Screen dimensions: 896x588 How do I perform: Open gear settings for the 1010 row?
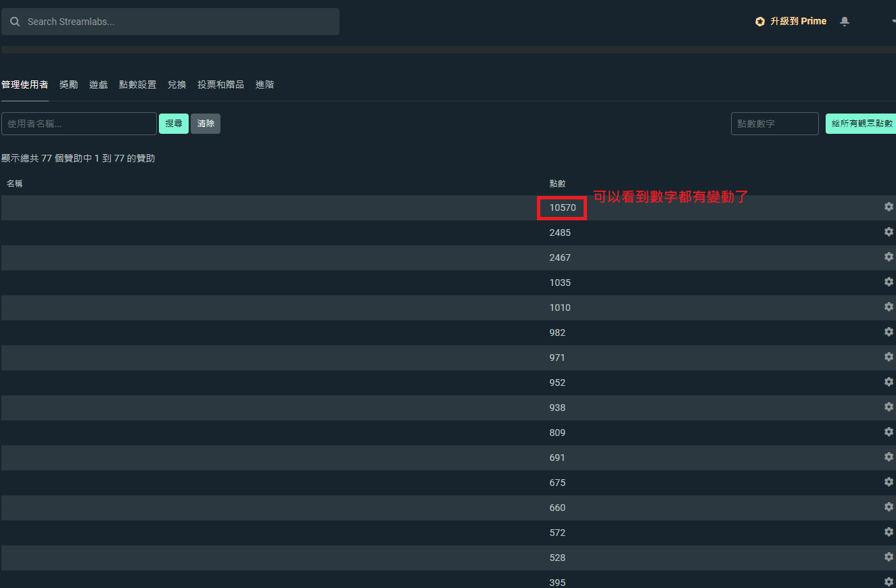[x=889, y=307]
